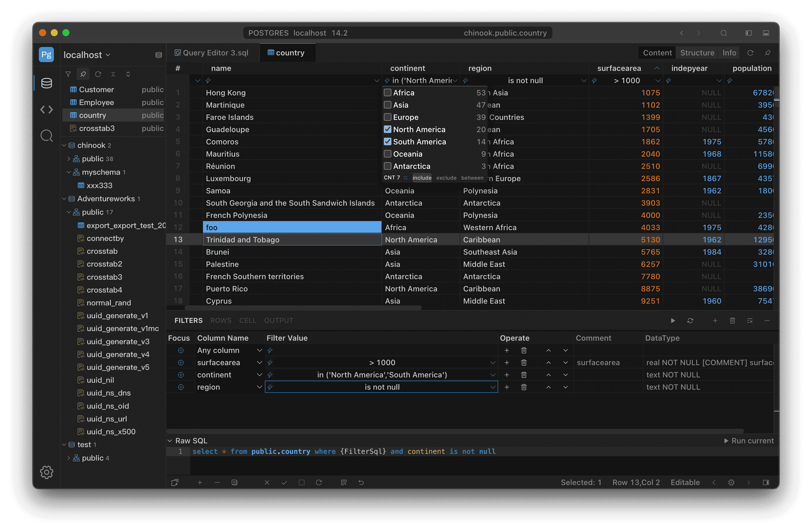812x532 pixels.
Task: Delete a filter using the trash icon
Action: click(732, 321)
